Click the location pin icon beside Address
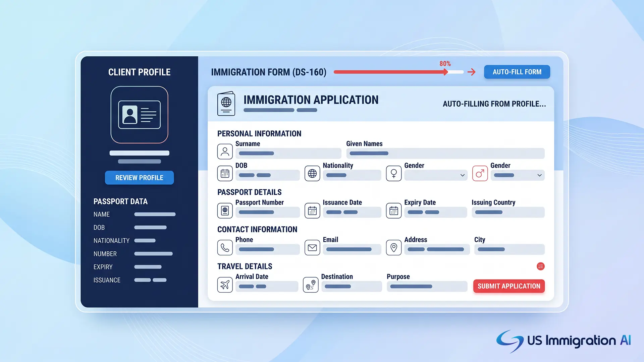 (x=394, y=248)
